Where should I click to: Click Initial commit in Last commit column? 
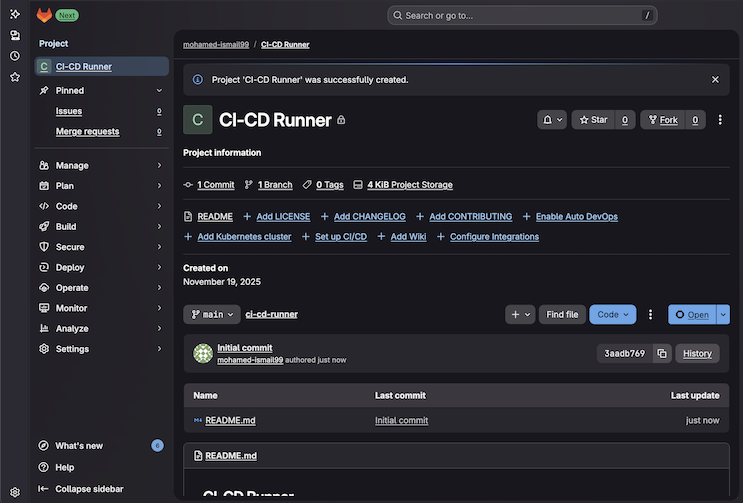tap(401, 420)
